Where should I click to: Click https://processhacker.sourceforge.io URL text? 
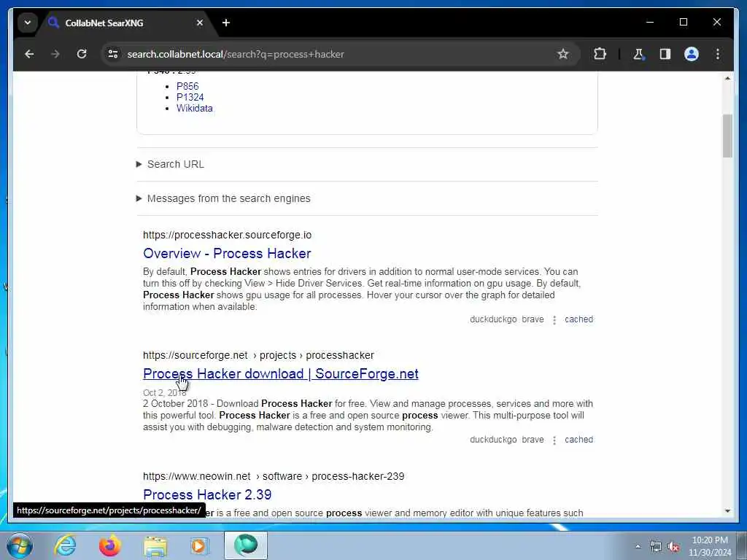(x=228, y=236)
